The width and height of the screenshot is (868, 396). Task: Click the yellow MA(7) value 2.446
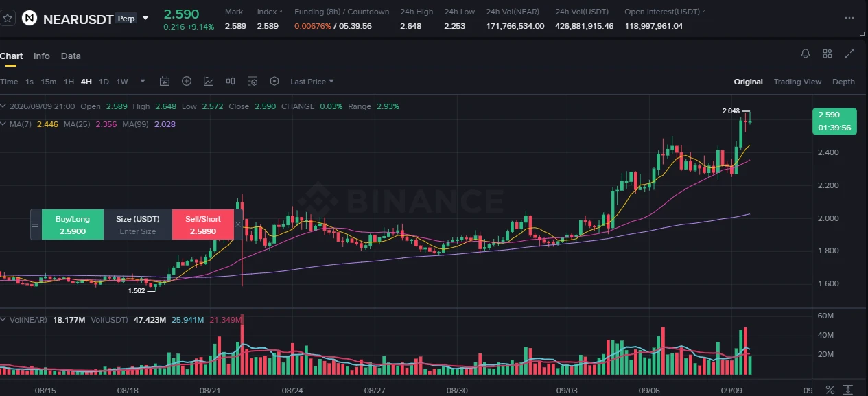point(47,124)
